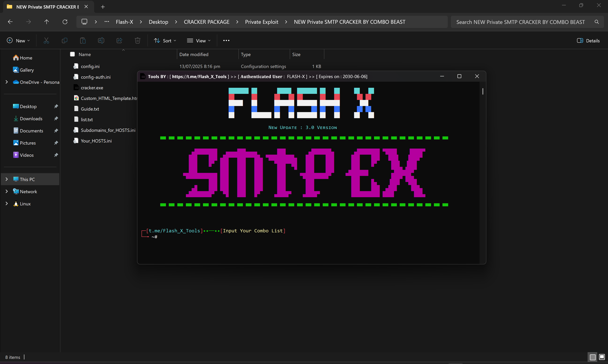This screenshot has height=364, width=608.
Task: Click the Refresh button in the navigation bar
Action: pyautogui.click(x=65, y=22)
